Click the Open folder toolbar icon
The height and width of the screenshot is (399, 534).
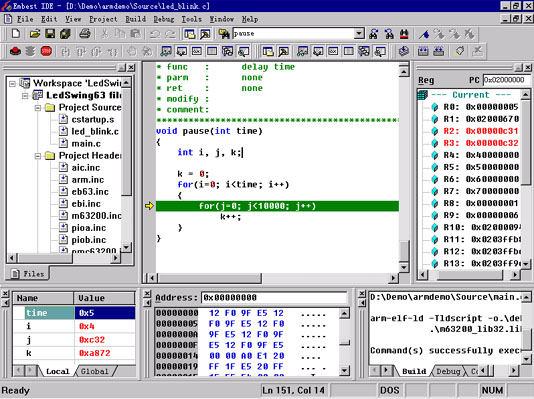34,33
